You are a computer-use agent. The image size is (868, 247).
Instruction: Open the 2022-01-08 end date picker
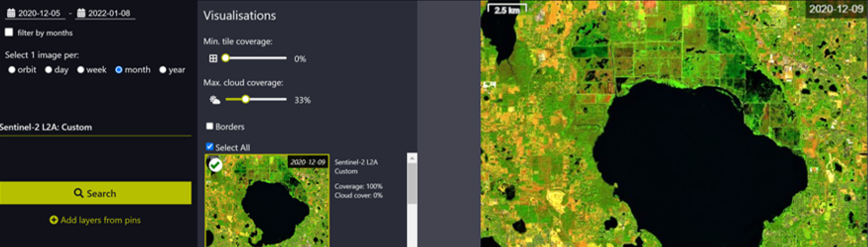pyautogui.click(x=109, y=14)
